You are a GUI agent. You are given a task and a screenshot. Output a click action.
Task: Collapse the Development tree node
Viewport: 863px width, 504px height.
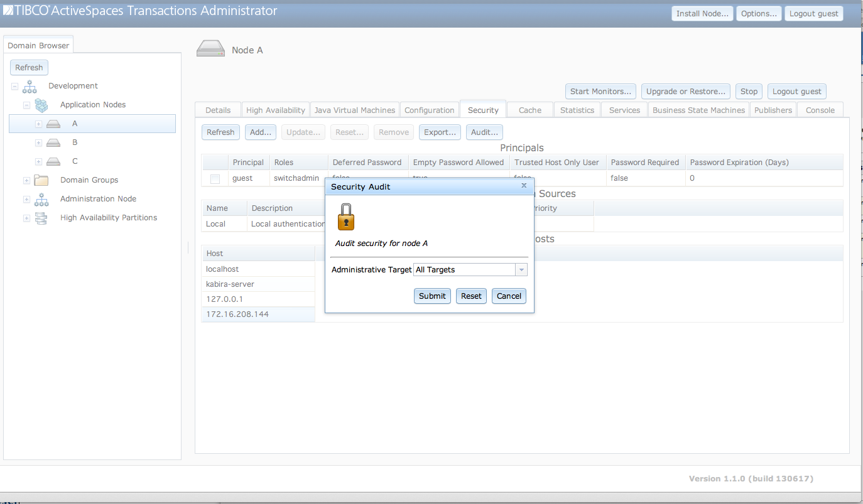click(x=14, y=87)
